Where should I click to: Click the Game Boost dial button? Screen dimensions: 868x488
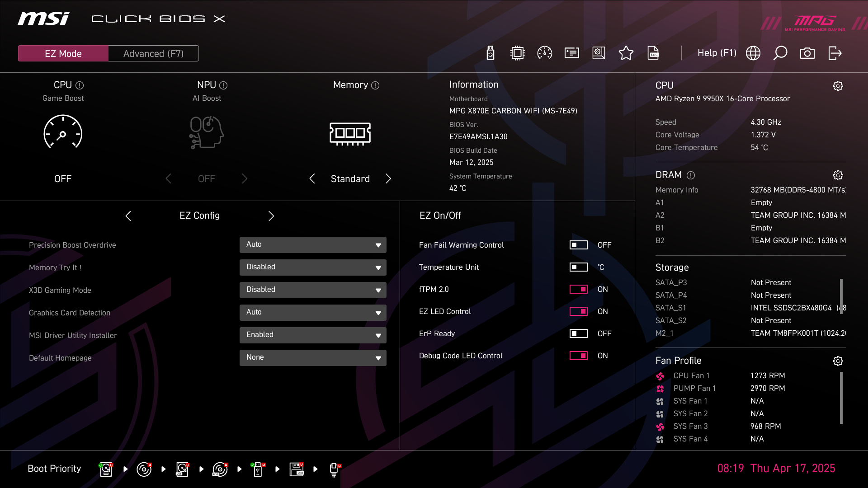tap(63, 132)
